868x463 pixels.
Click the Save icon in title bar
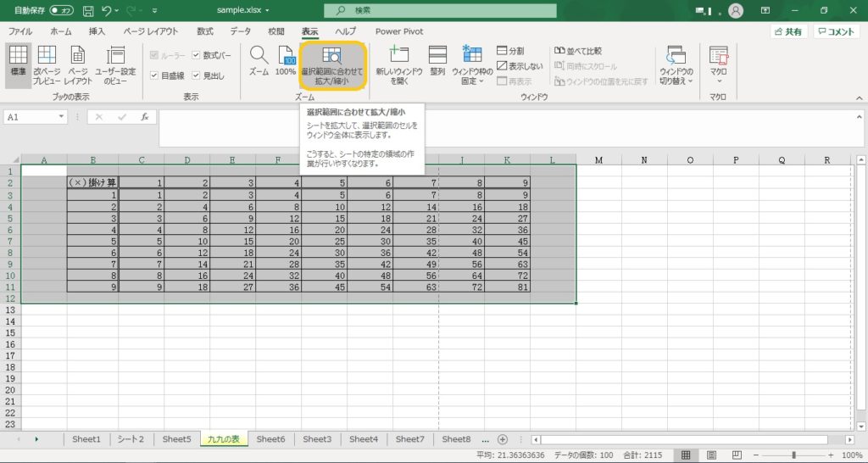88,10
